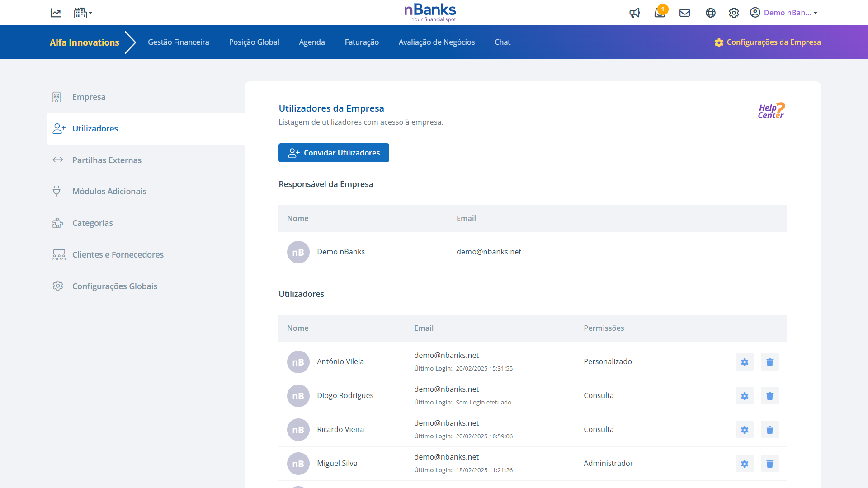Open the Faturação menu item

(362, 42)
